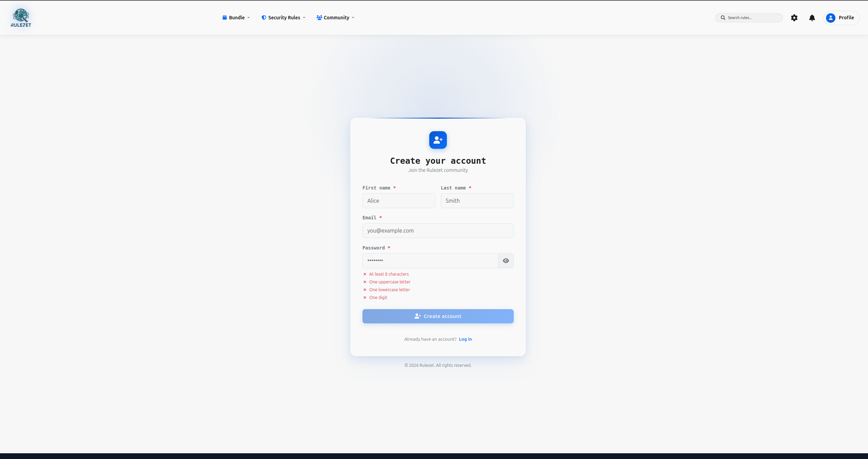The height and width of the screenshot is (459, 868).
Task: Click into the First name field
Action: 399,201
